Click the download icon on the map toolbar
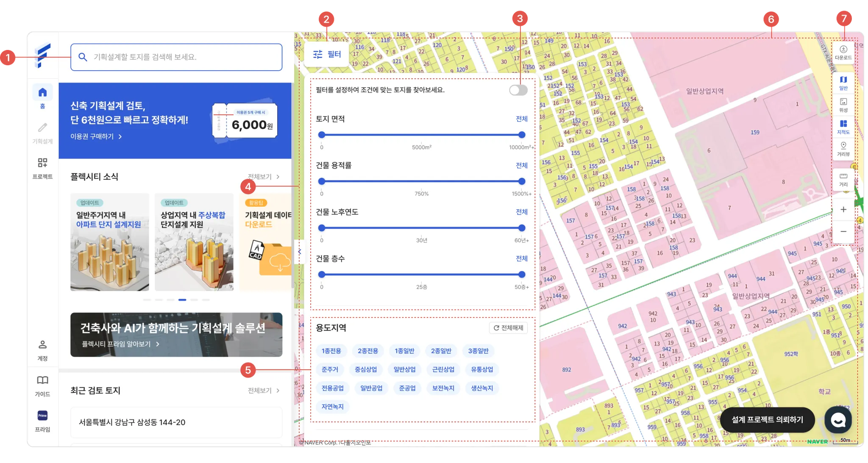 click(x=843, y=52)
